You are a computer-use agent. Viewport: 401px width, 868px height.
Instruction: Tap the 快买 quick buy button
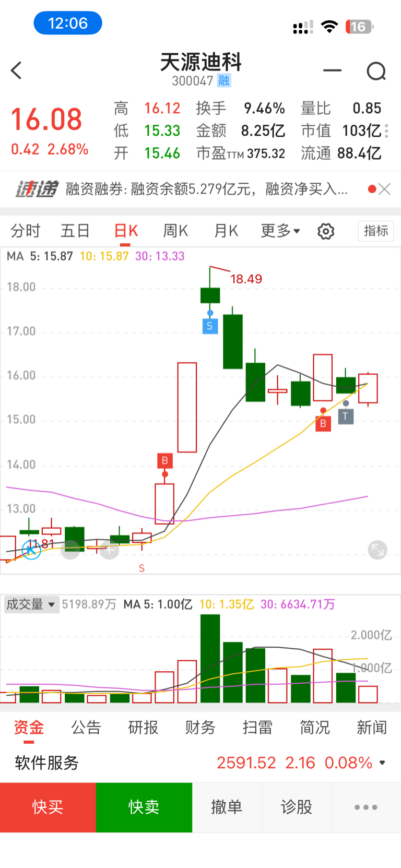(x=48, y=807)
